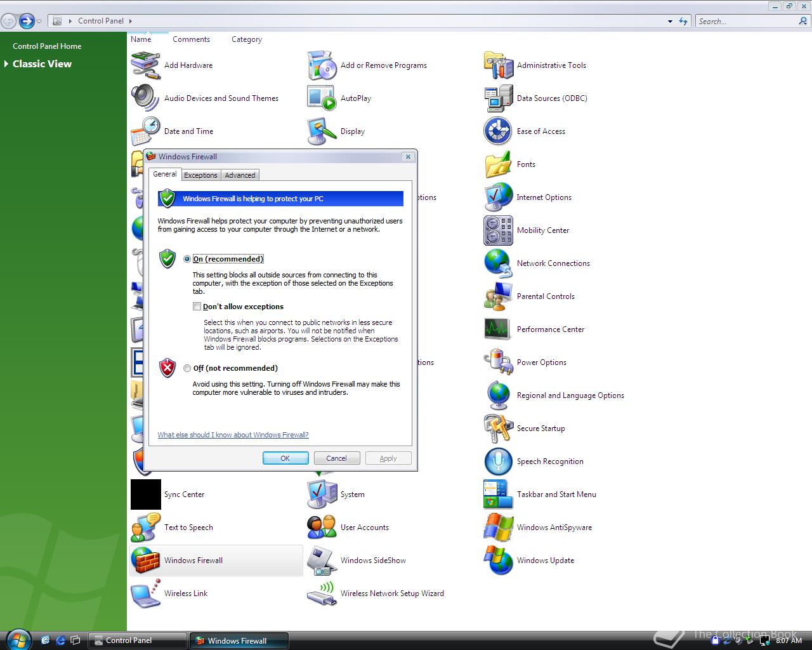The width and height of the screenshot is (812, 650).
Task: Open Parental Controls icon
Action: point(498,296)
